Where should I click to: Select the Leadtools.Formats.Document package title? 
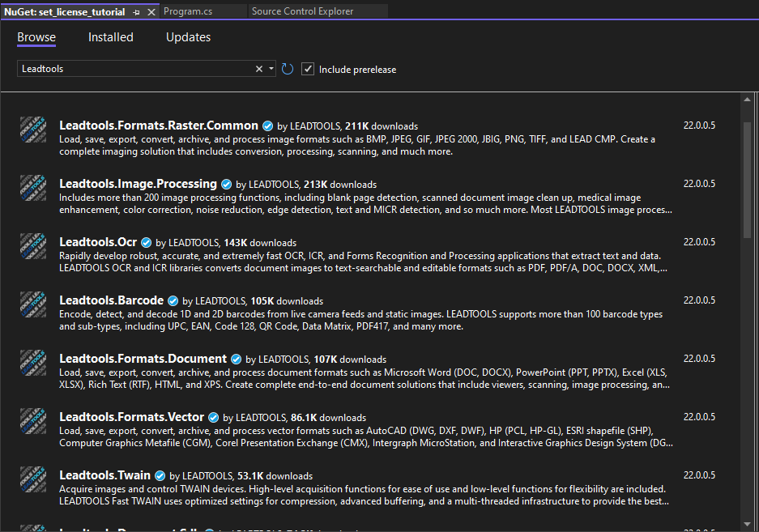(143, 359)
